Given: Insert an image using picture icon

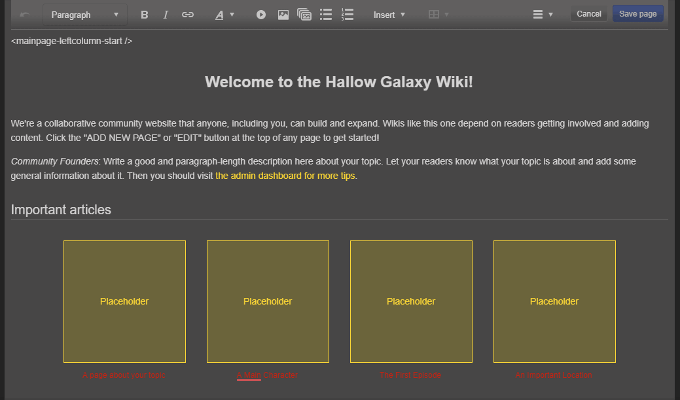Looking at the screenshot, I should [x=283, y=15].
